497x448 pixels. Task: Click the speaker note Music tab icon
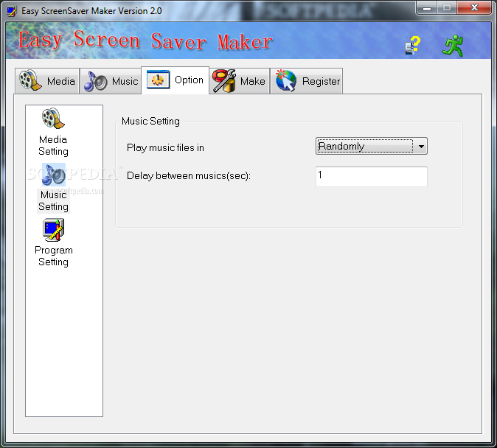(95, 82)
